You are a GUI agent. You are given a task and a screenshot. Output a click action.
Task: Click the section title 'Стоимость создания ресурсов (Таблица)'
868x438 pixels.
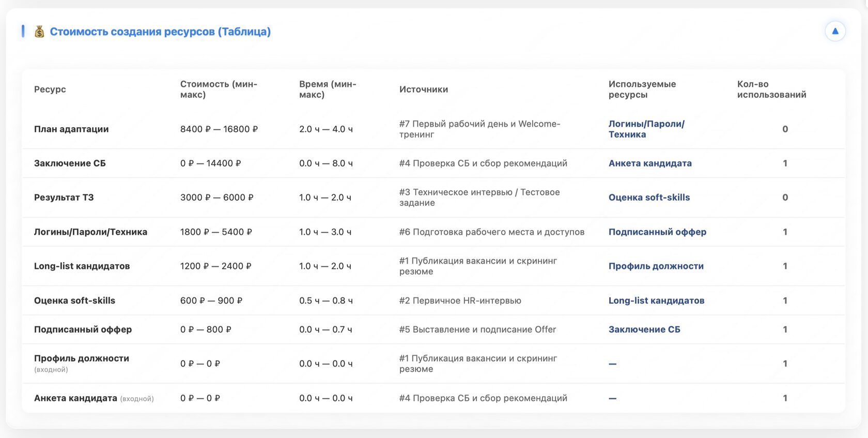click(x=160, y=32)
